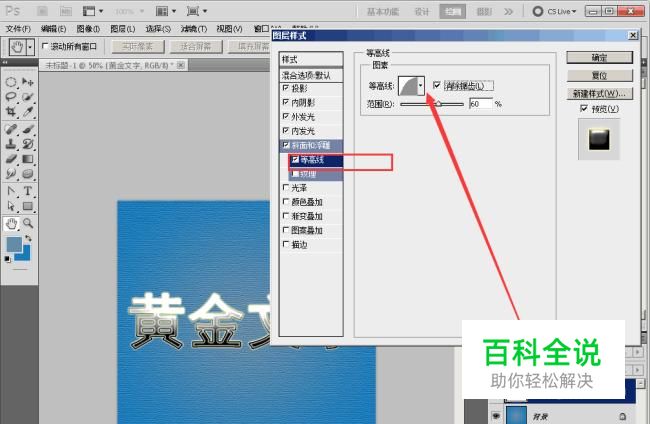
Task: Open the 文件(F) menu
Action: [19, 29]
